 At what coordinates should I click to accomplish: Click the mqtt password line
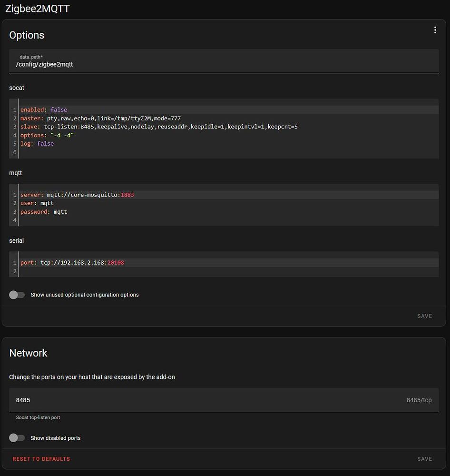[x=229, y=212]
